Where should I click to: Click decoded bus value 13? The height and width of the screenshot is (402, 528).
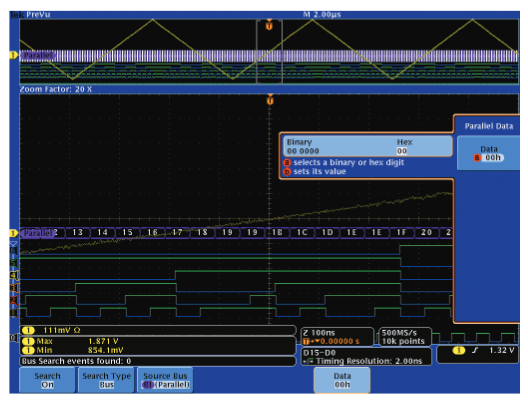[77, 232]
